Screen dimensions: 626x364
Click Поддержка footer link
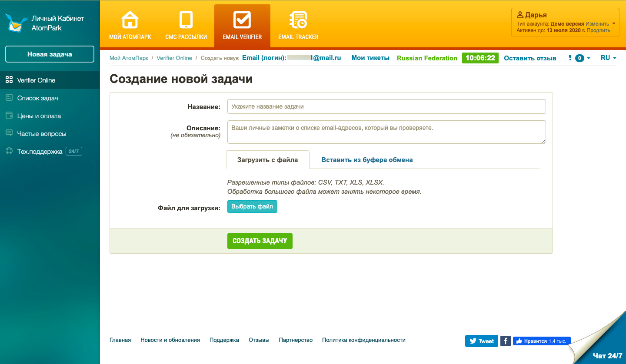(x=224, y=340)
